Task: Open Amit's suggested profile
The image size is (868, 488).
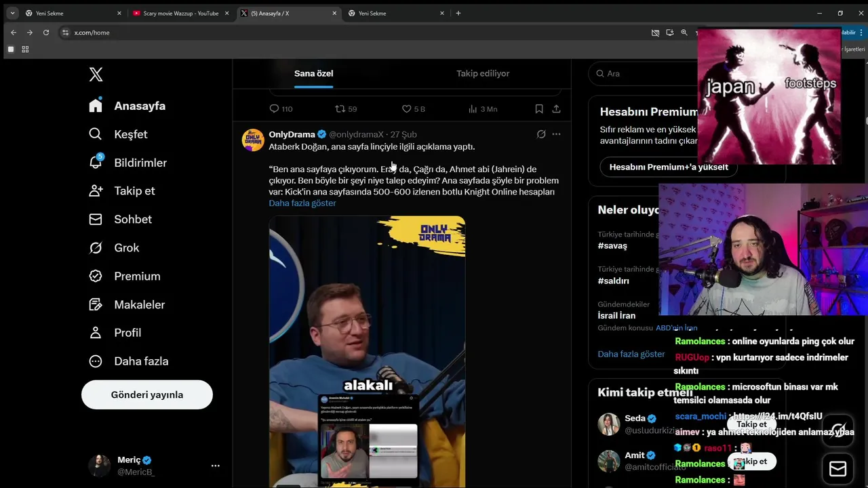Action: (635, 455)
